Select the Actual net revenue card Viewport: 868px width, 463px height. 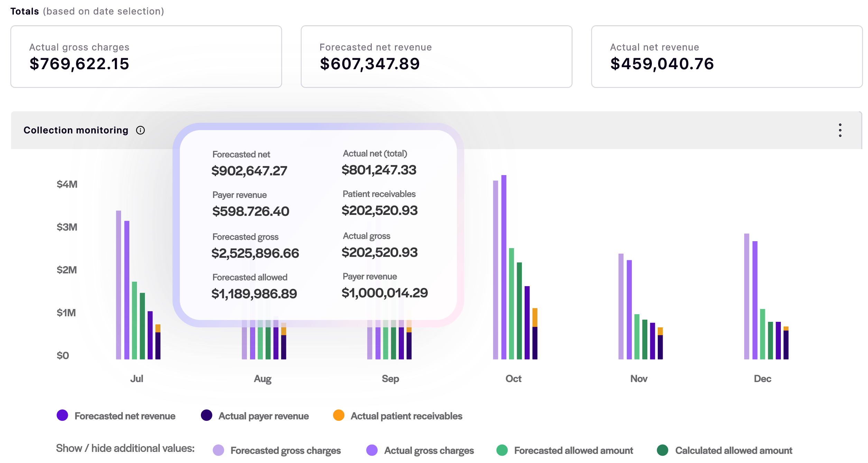tap(727, 56)
